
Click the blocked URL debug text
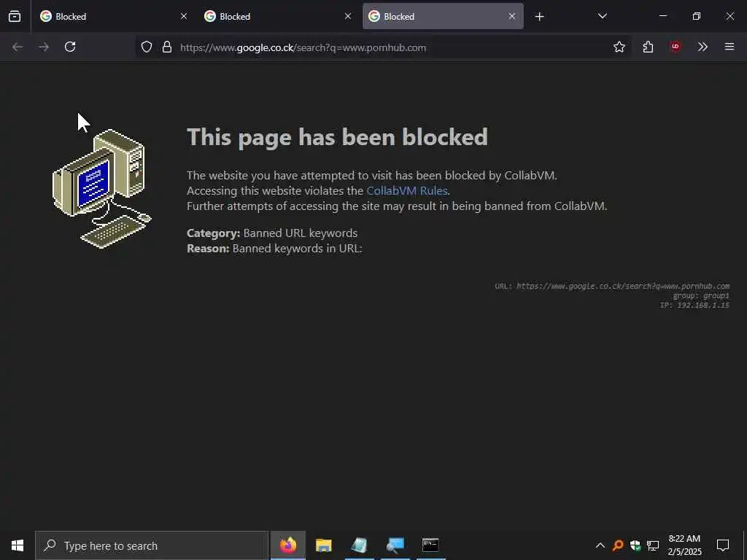(x=612, y=286)
